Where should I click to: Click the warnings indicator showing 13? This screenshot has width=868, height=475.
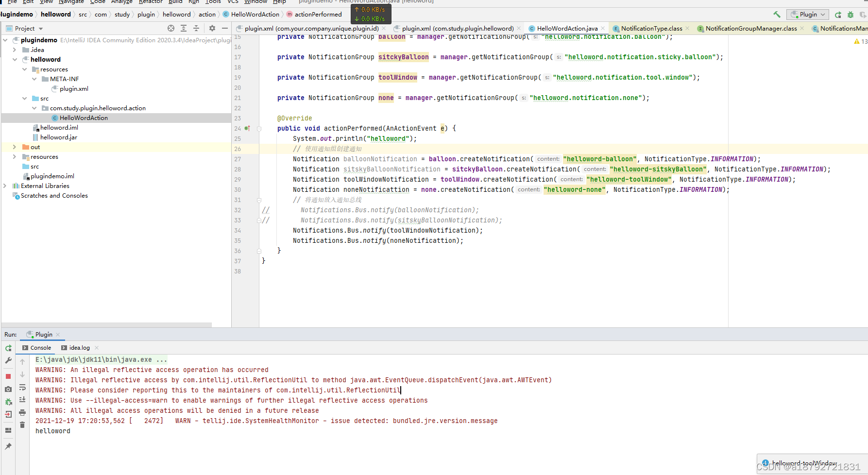(860, 42)
